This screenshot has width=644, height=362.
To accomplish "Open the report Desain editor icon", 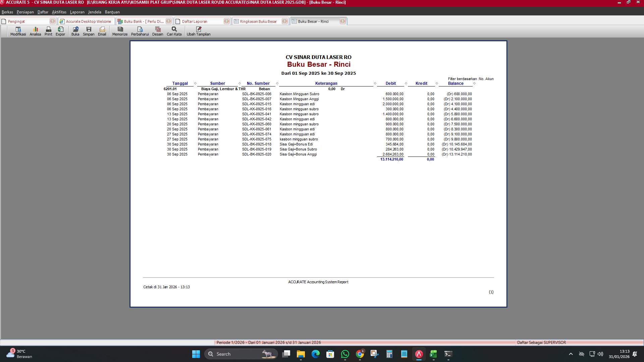I will (158, 31).
